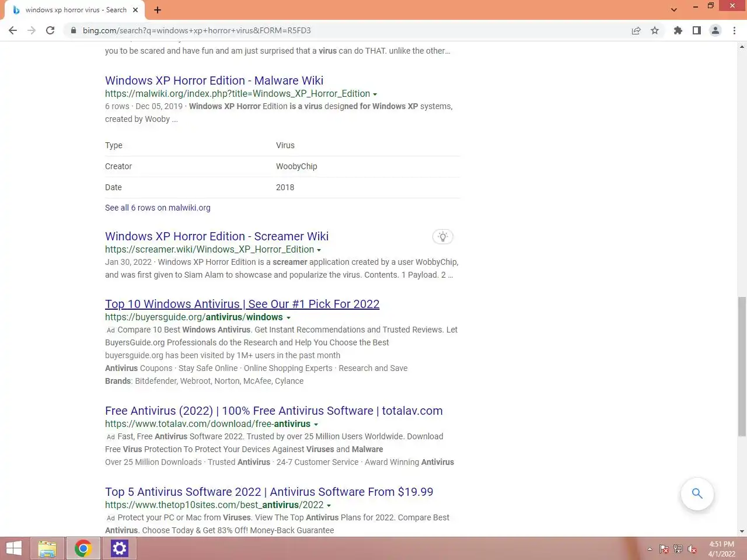
Task: Click the muted volume tray icon
Action: tap(692, 549)
